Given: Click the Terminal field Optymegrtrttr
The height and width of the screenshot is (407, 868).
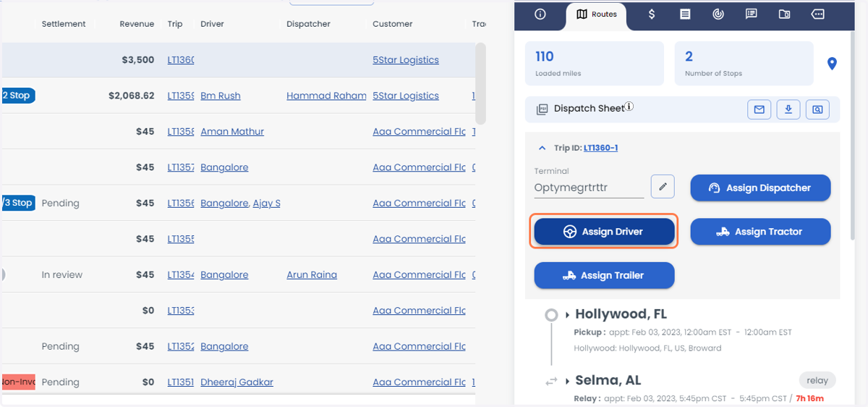Looking at the screenshot, I should (x=589, y=188).
